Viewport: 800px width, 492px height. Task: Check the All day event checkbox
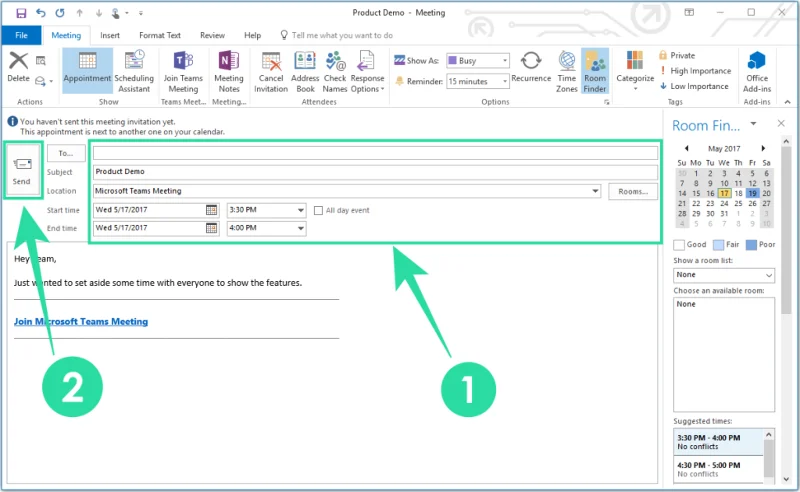click(x=318, y=210)
